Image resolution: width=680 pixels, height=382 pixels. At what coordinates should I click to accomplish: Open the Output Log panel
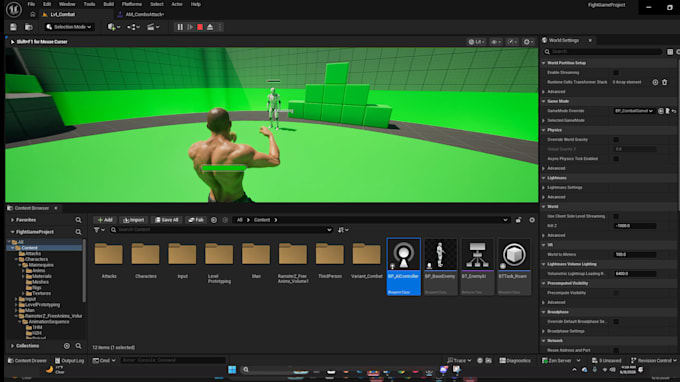pos(69,360)
